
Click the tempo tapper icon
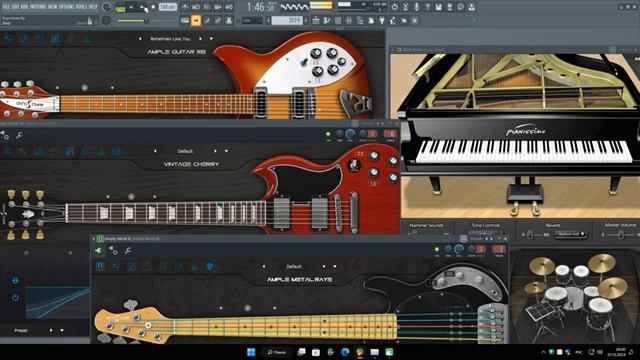coord(393,20)
